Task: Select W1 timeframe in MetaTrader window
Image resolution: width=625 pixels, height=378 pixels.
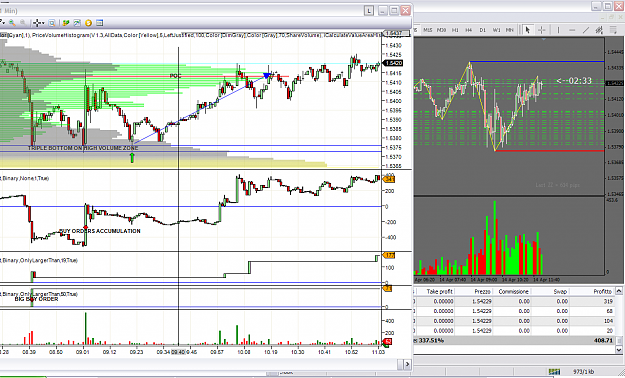Action: click(496, 30)
